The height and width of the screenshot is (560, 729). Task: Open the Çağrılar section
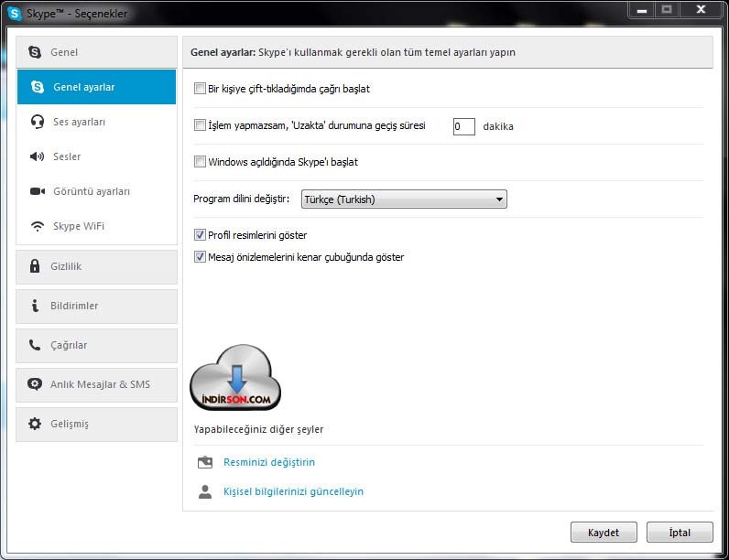point(97,346)
